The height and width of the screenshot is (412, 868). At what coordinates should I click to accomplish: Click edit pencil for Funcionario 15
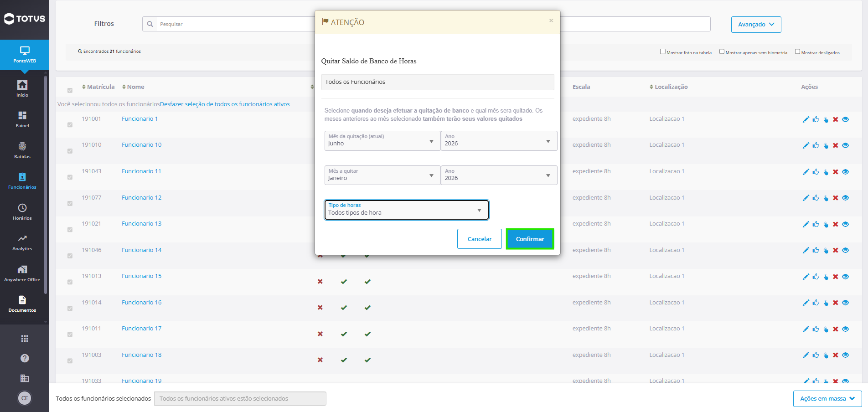806,277
